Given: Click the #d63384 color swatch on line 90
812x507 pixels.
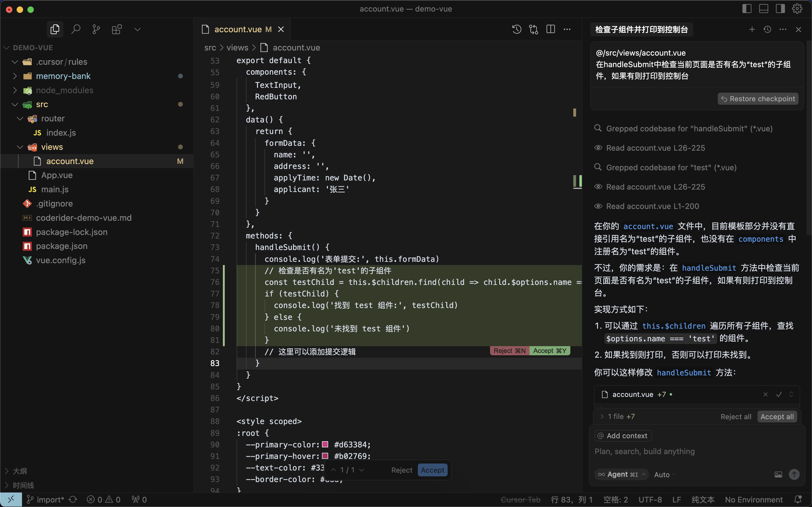Looking at the screenshot, I should (x=325, y=444).
